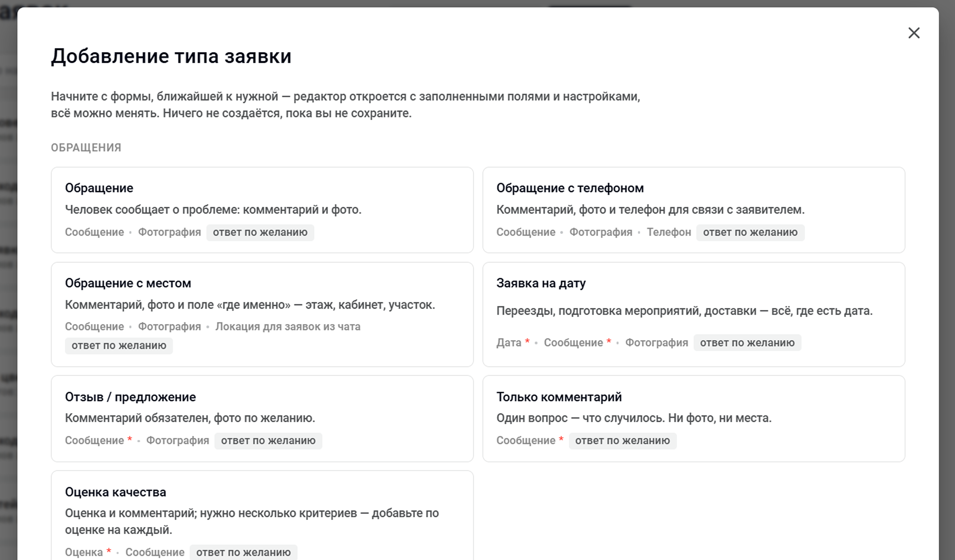
Task: Click 'Переезды, подготовка мероприятий' description
Action: pyautogui.click(x=684, y=311)
